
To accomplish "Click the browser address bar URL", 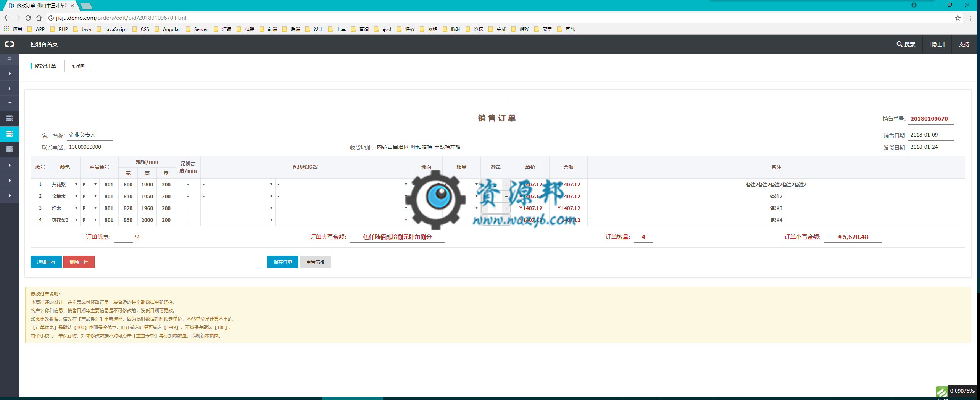I will click(x=121, y=18).
